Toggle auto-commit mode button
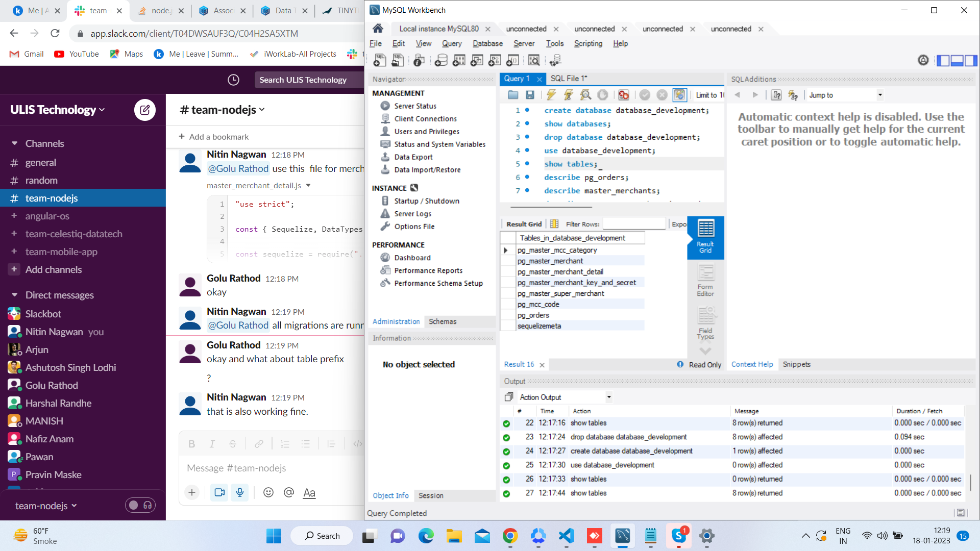Viewport: 980px width, 551px height. click(x=679, y=95)
